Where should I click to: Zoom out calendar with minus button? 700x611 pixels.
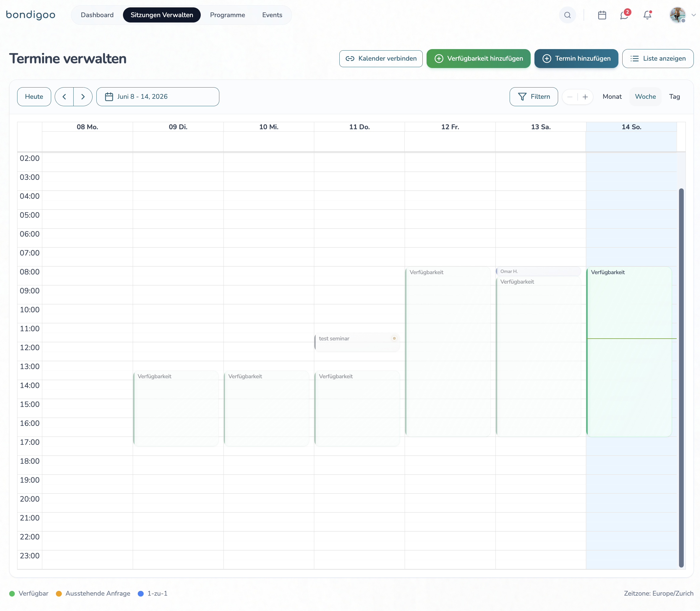(x=570, y=97)
